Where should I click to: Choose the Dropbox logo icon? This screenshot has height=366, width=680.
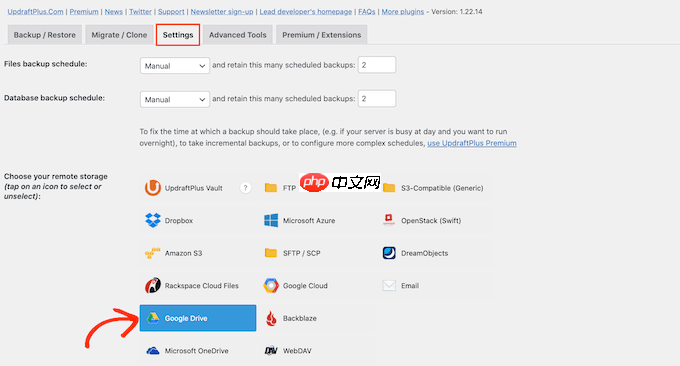tap(153, 220)
